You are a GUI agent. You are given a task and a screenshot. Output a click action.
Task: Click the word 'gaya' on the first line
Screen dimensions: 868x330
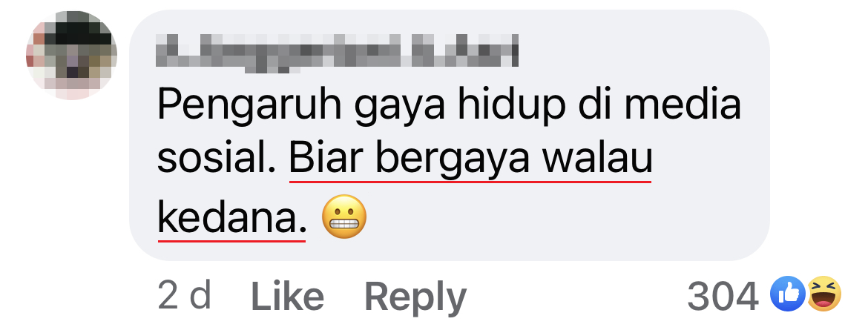click(x=399, y=108)
